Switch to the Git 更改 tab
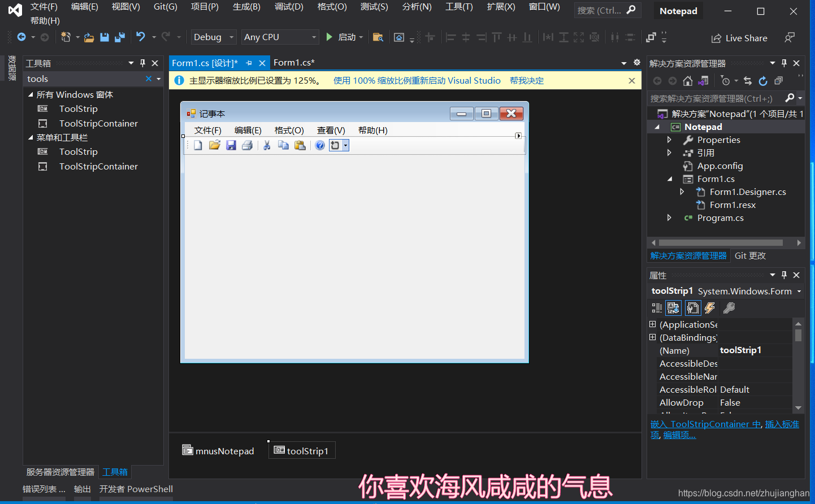This screenshot has width=815, height=504. pyautogui.click(x=750, y=256)
